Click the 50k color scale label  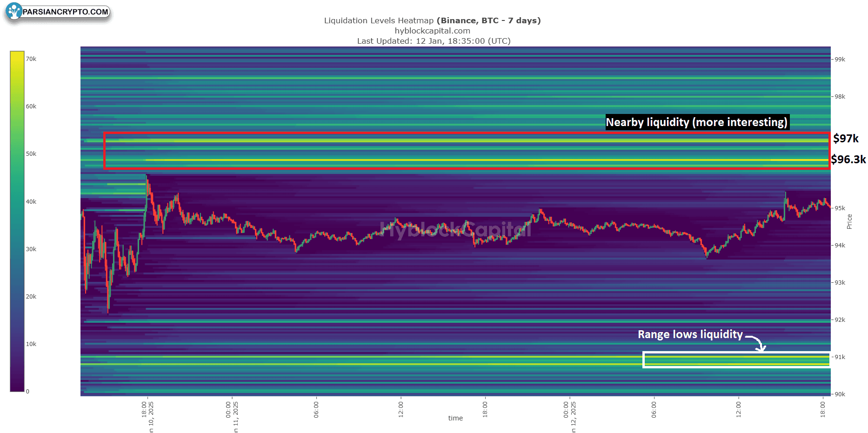point(31,154)
